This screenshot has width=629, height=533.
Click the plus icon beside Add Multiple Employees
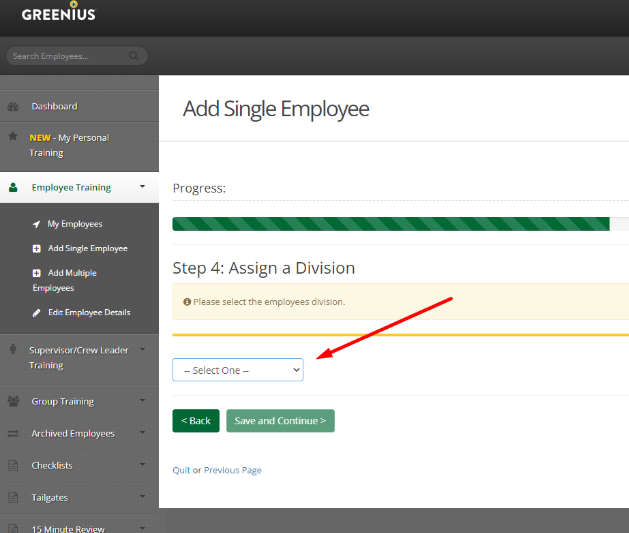coord(37,273)
